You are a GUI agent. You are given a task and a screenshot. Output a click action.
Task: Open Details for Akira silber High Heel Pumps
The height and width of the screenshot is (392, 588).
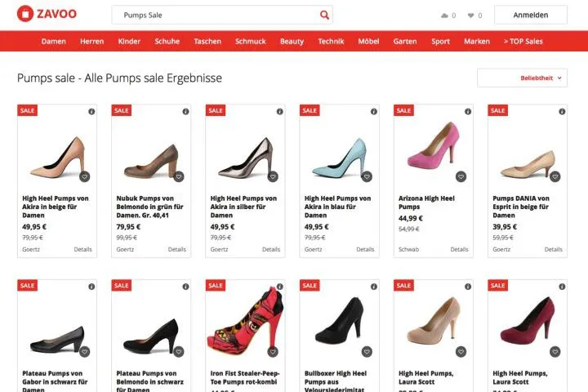point(271,249)
